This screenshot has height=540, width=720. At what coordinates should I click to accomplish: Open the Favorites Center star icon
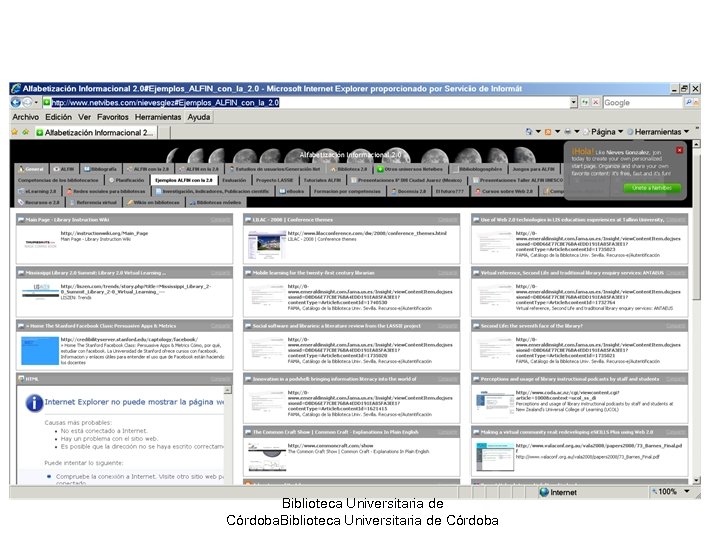[15, 132]
